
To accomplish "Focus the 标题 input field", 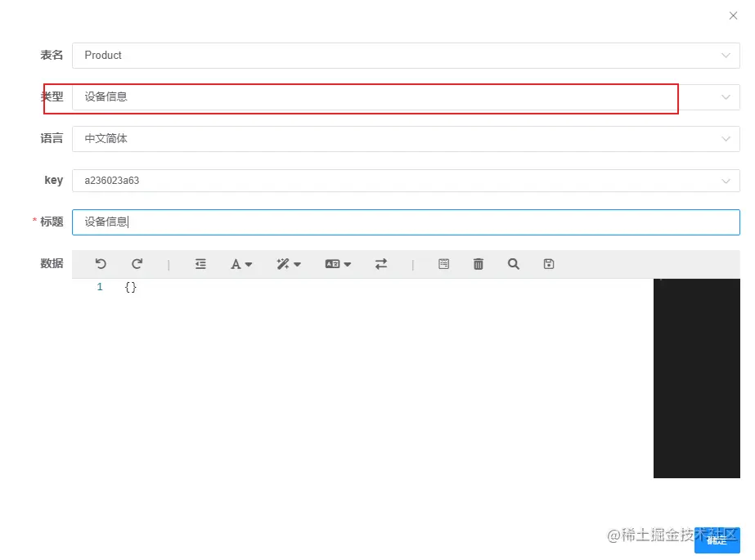I will click(x=406, y=222).
